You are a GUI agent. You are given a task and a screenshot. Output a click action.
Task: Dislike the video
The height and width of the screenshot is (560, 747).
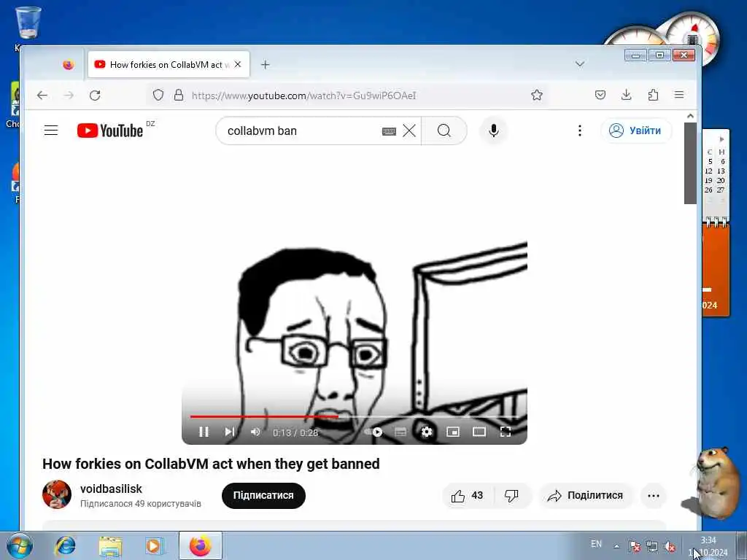(x=512, y=496)
